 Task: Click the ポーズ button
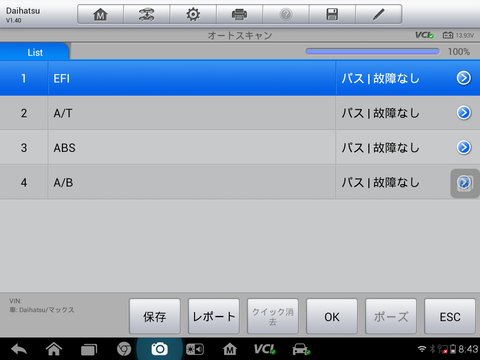(x=391, y=316)
